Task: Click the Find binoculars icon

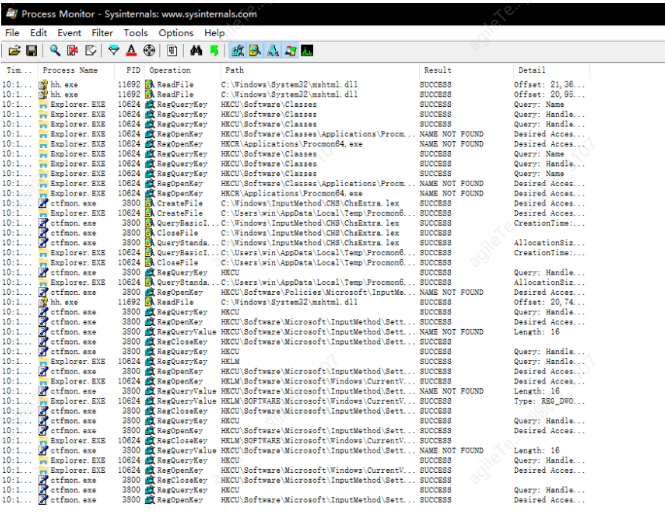Action: [x=195, y=50]
